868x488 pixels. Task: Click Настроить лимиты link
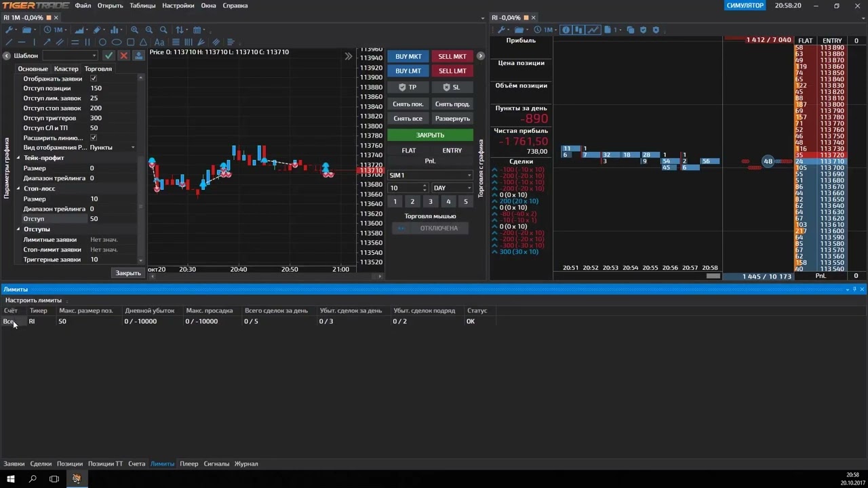pos(33,300)
